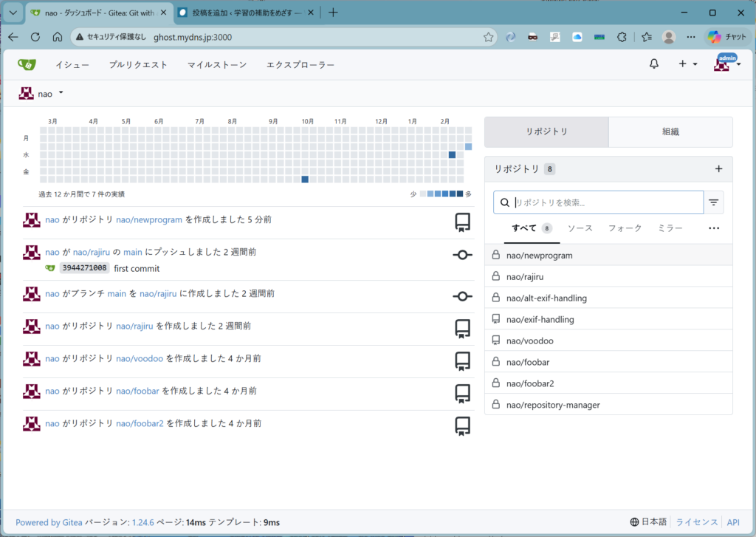Switch to the 組織 tab
The height and width of the screenshot is (537, 756).
pos(670,132)
